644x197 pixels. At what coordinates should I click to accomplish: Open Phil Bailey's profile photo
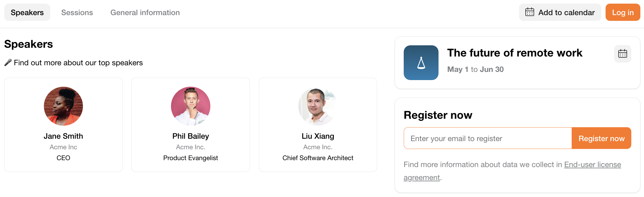click(191, 106)
